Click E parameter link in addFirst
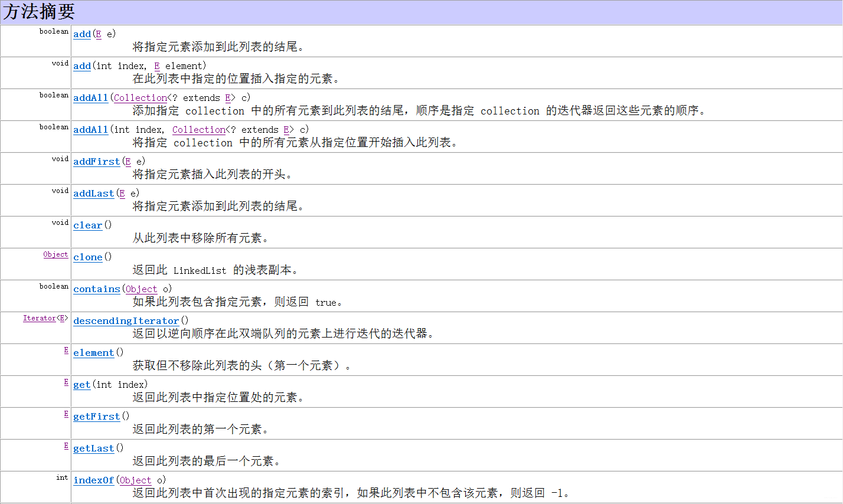 128,162
